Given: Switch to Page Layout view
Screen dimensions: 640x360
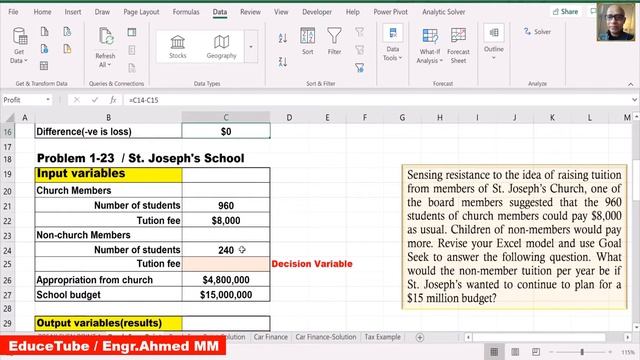Looking at the screenshot, I should tap(515, 351).
